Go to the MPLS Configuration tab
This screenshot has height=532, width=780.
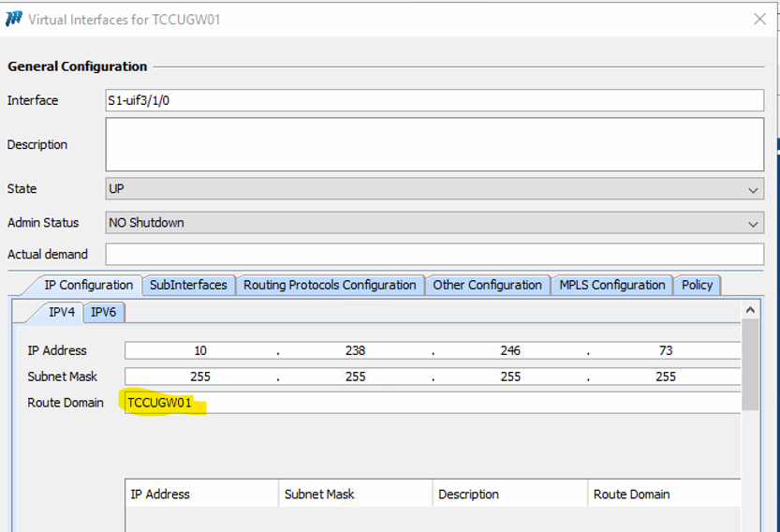click(612, 285)
